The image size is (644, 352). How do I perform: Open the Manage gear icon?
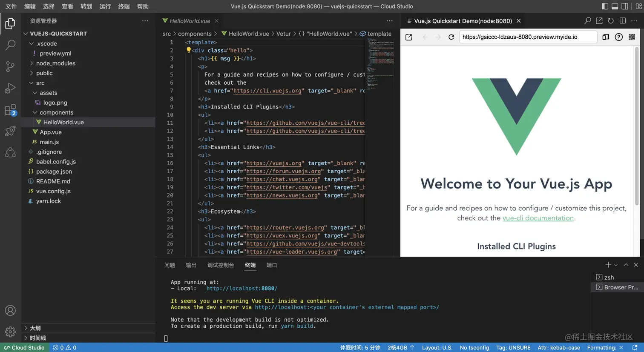click(10, 332)
